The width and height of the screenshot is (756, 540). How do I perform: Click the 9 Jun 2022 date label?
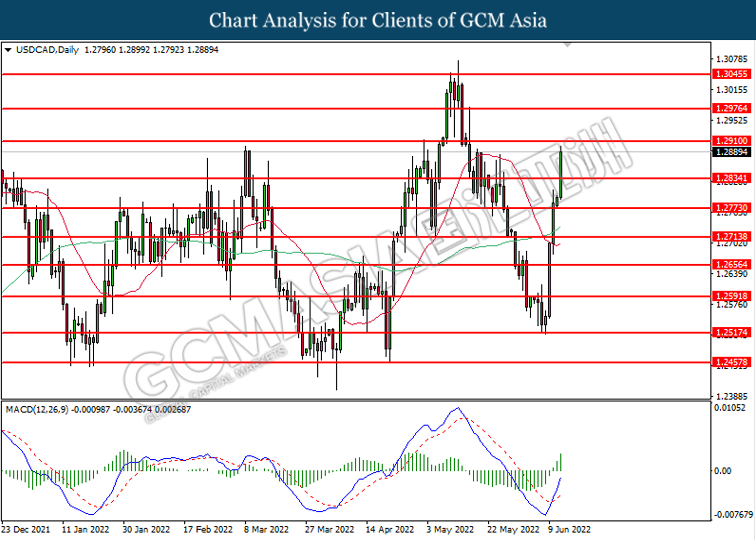(569, 529)
